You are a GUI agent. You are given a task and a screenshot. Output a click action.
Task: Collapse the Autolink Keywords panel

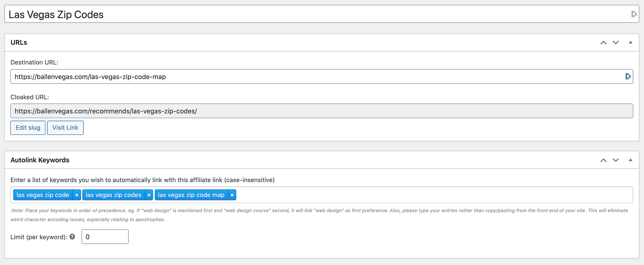[x=630, y=160]
